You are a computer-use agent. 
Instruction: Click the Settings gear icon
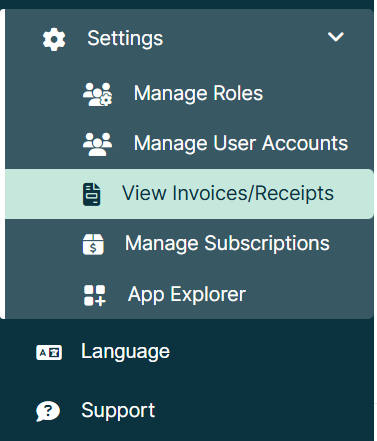(x=54, y=39)
